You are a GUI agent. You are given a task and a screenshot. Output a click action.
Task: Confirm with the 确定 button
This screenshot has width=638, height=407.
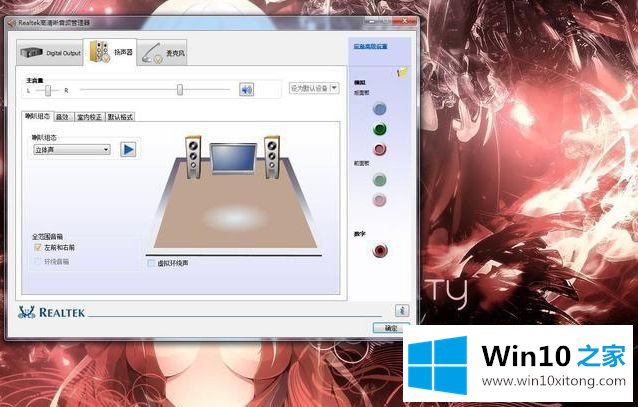[x=391, y=328]
